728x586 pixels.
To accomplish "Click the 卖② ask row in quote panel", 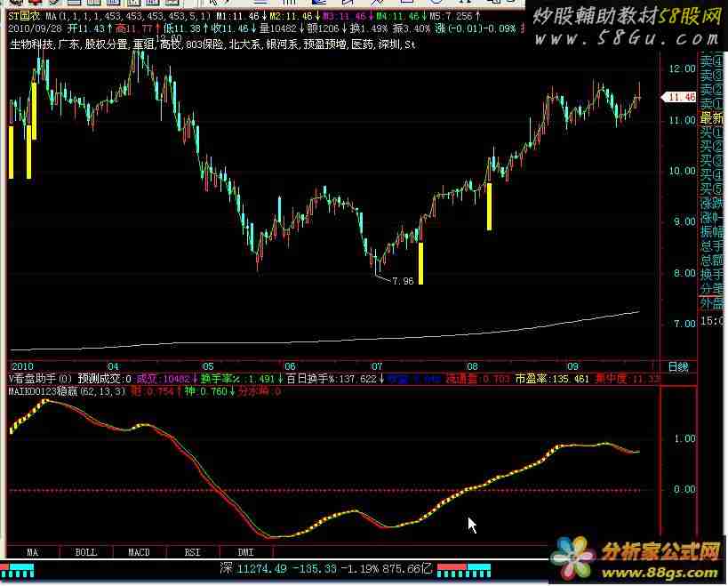I will [712, 89].
